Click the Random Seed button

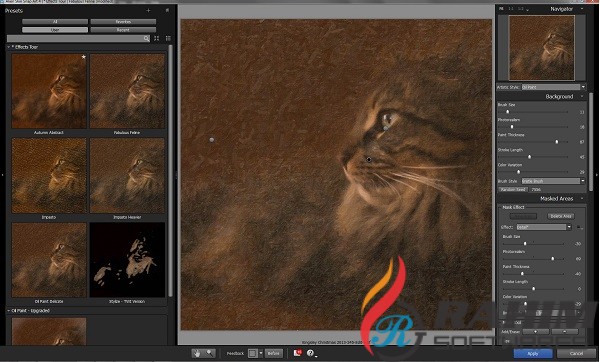pyautogui.click(x=513, y=189)
